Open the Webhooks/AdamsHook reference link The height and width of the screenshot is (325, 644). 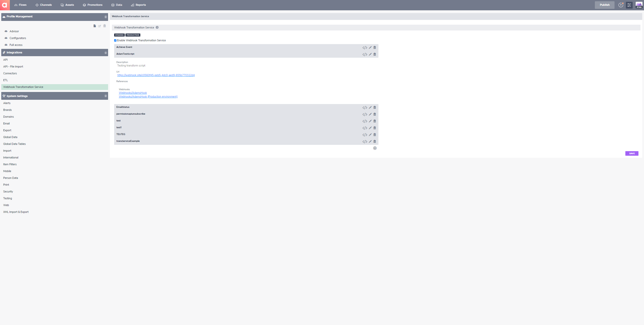(133, 93)
